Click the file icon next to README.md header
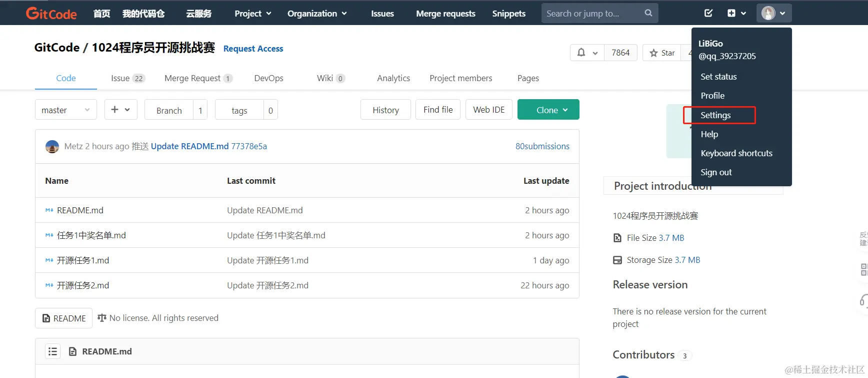This screenshot has width=868, height=378. [x=72, y=351]
